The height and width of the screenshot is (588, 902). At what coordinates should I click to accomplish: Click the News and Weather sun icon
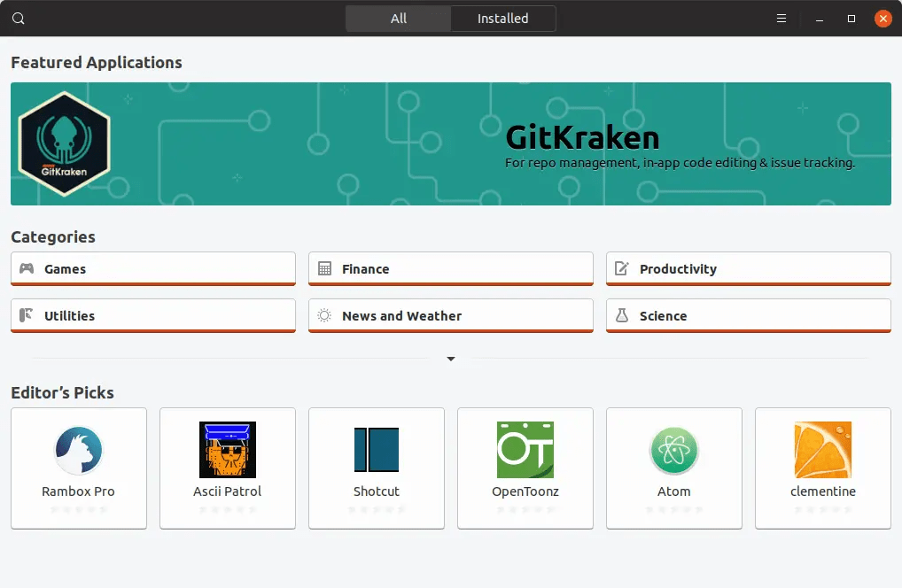[x=324, y=316]
